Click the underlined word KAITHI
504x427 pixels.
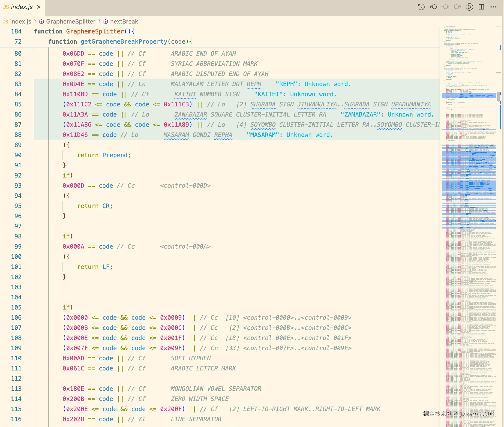click(x=185, y=94)
